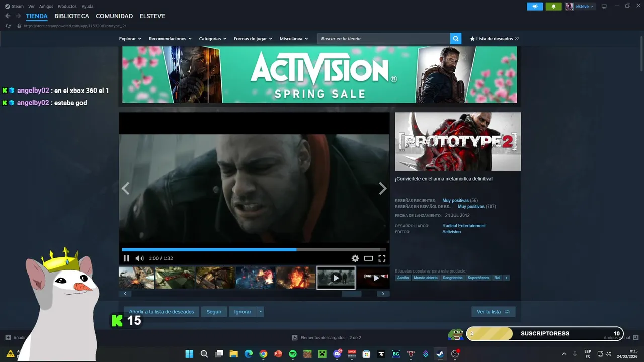Reload the store page
Screen dimensions: 644x362
[8, 26]
